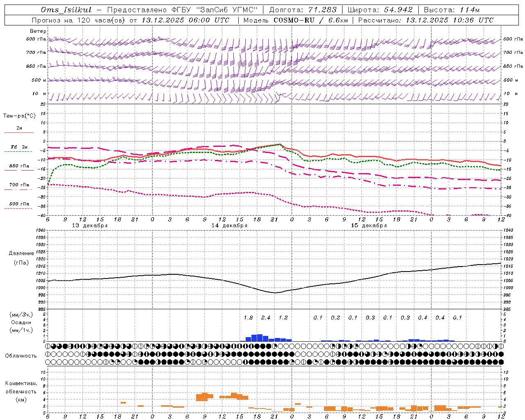This screenshot has width=525, height=420.
Task: Click the (мм/3ч.) units label
Action: [21, 315]
